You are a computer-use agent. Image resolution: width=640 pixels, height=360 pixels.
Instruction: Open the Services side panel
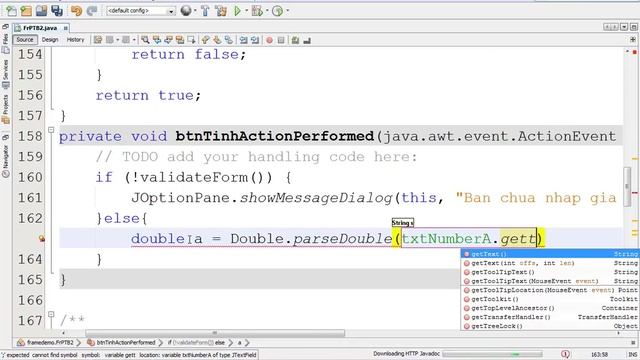pyautogui.click(x=5, y=74)
